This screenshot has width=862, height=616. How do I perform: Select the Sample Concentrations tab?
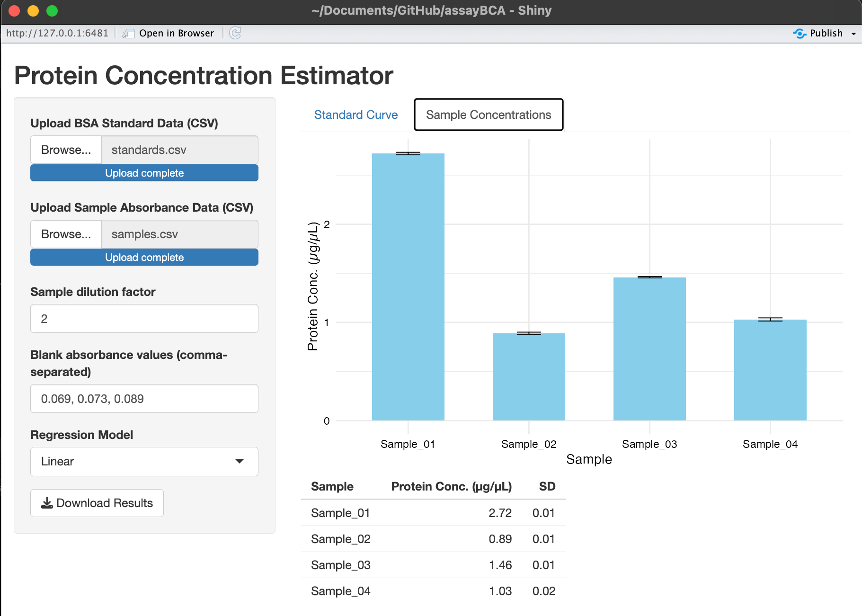point(488,115)
